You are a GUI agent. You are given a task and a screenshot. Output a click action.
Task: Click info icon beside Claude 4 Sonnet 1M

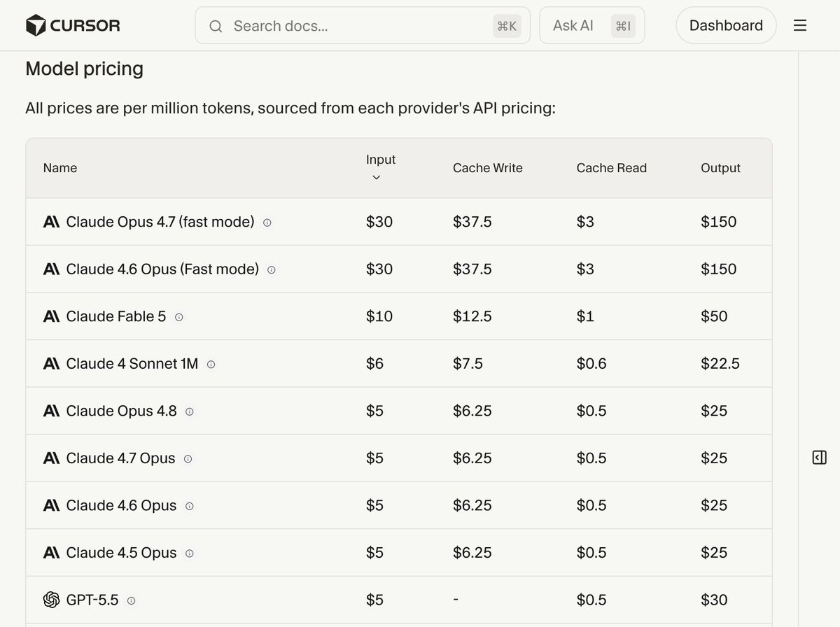pyautogui.click(x=211, y=365)
